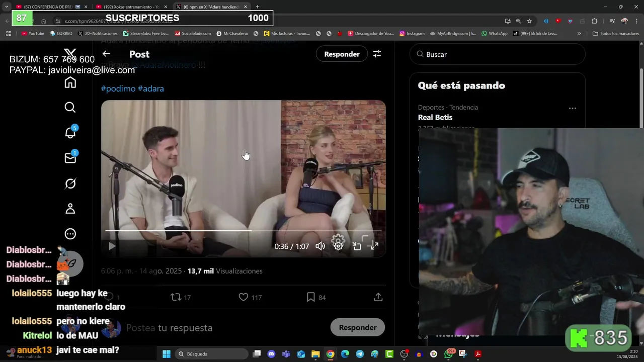This screenshot has height=362, width=644.
Task: Share the post via upload icon
Action: pyautogui.click(x=378, y=297)
